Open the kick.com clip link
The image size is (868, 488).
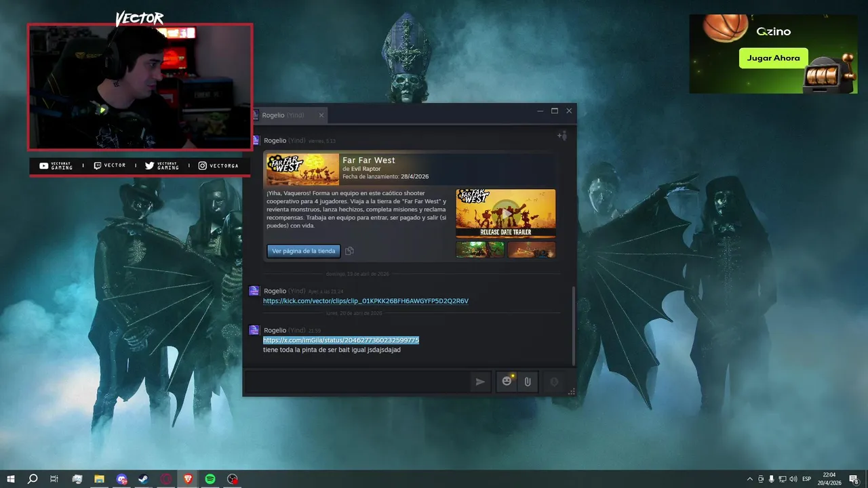pos(366,301)
